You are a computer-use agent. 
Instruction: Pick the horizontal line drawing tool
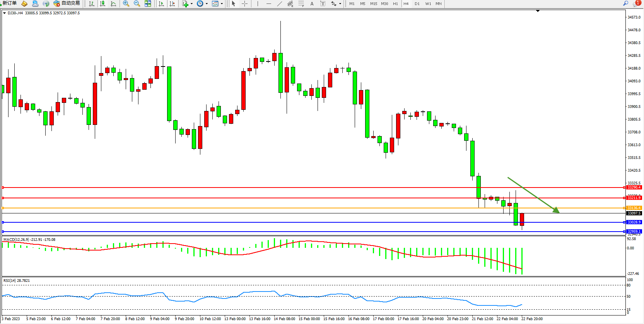tap(269, 3)
